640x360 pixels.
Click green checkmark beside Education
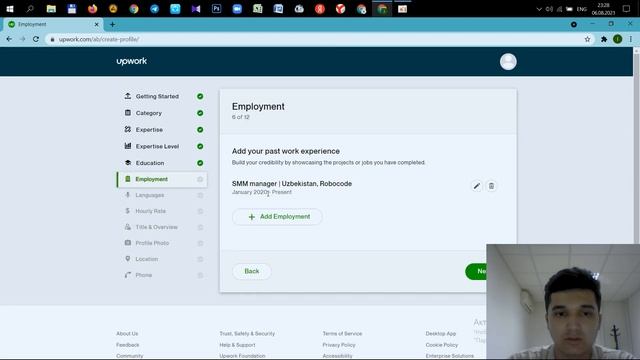[200, 163]
